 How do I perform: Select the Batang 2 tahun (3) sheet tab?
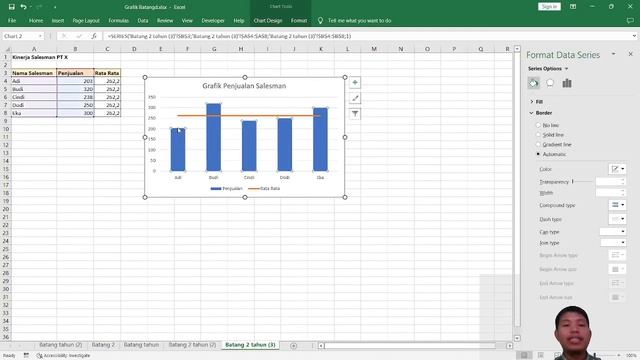point(250,345)
